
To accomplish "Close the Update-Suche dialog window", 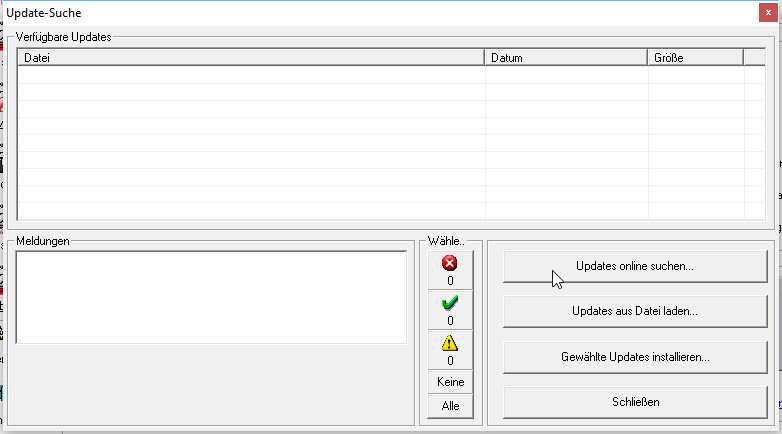I will click(x=766, y=13).
